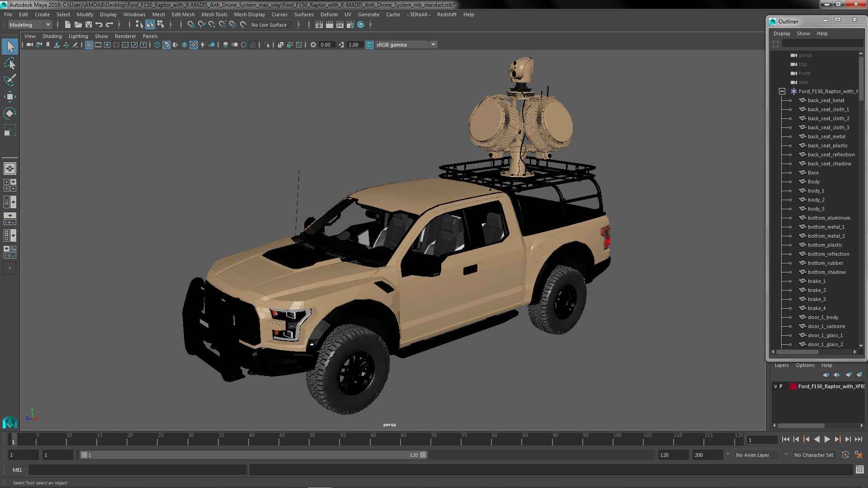Enable Snap to points magnet icon

point(212,25)
